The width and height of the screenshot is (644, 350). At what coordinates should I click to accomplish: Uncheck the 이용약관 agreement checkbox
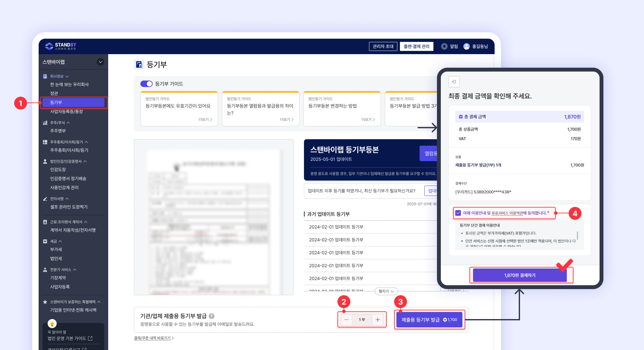pyautogui.click(x=458, y=213)
